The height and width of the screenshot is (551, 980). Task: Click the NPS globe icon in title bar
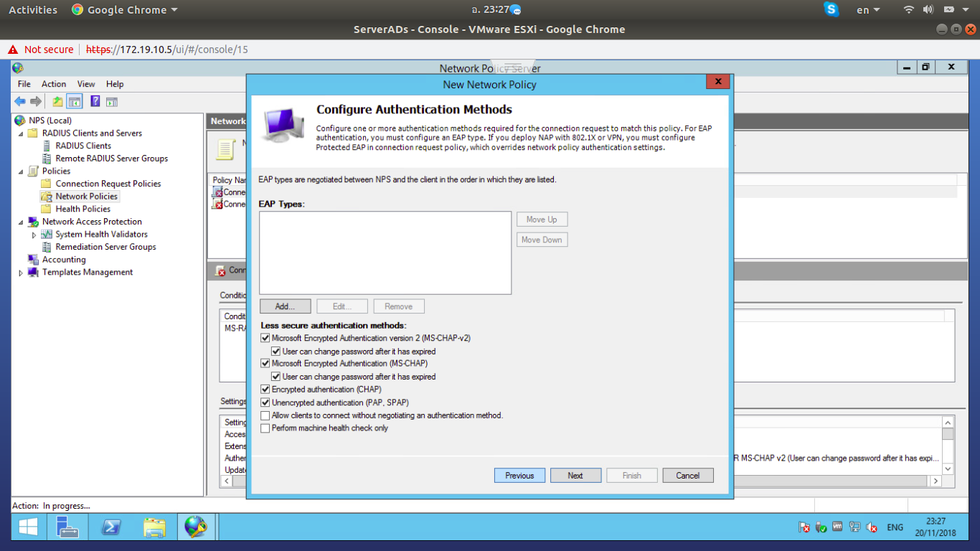click(18, 68)
